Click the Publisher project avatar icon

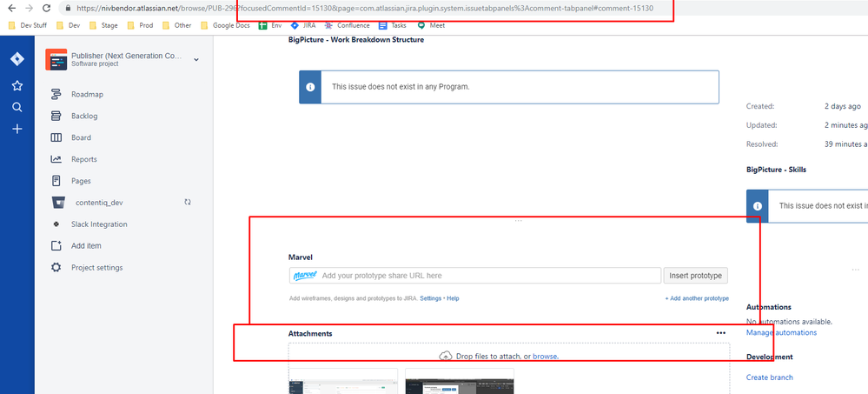click(x=56, y=59)
